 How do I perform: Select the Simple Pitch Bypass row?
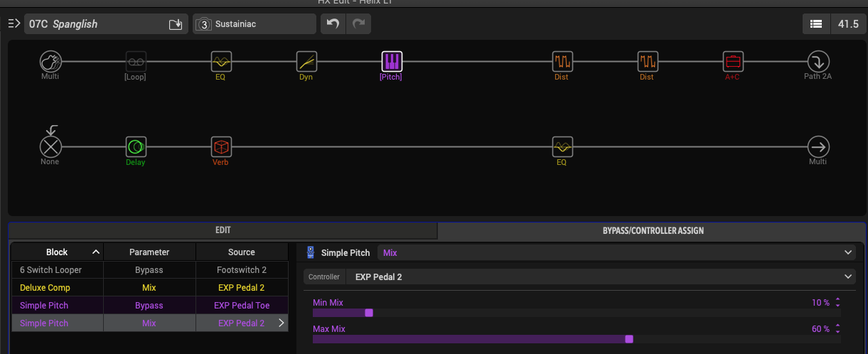tap(150, 306)
